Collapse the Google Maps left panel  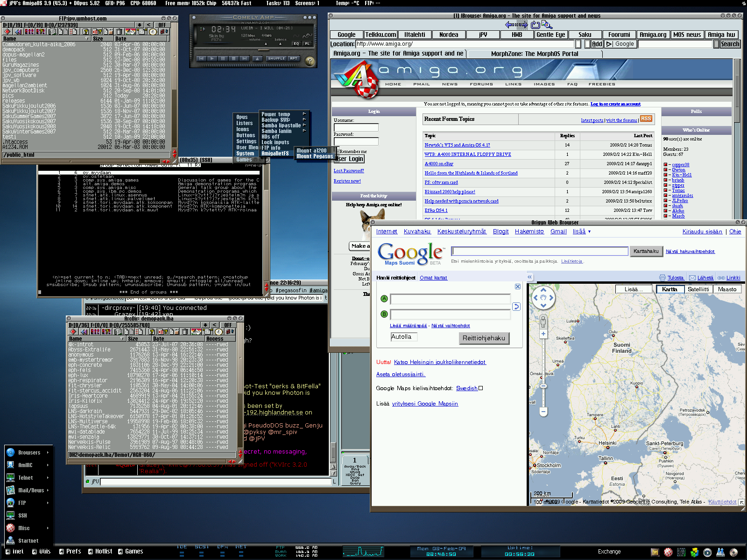pos(529,277)
